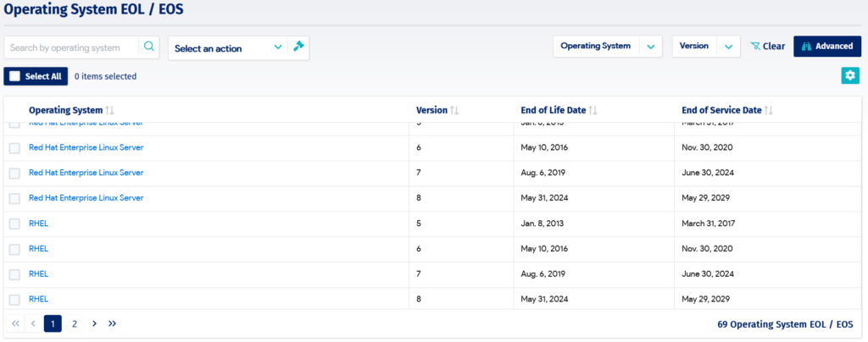Open the RHEL version 6 link
868x342 pixels.
point(38,249)
